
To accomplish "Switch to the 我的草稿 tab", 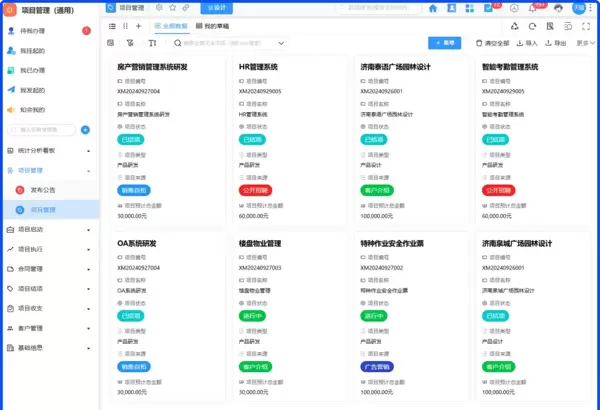I will [206, 26].
